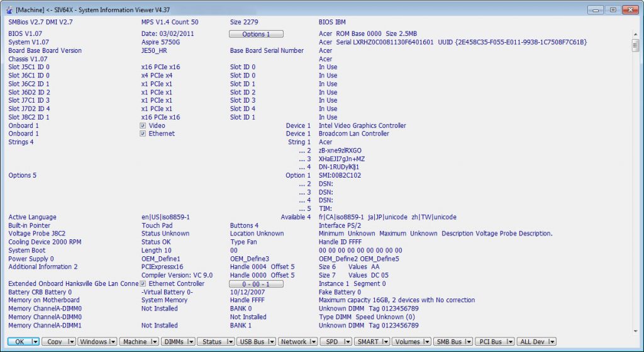Click 'Compiler Version: VC 9.0' text
Screen dimensions: 644x352
(x=177, y=276)
